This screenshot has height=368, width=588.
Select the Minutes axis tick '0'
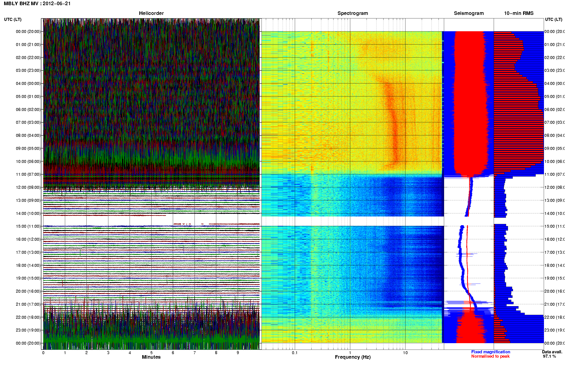43,353
